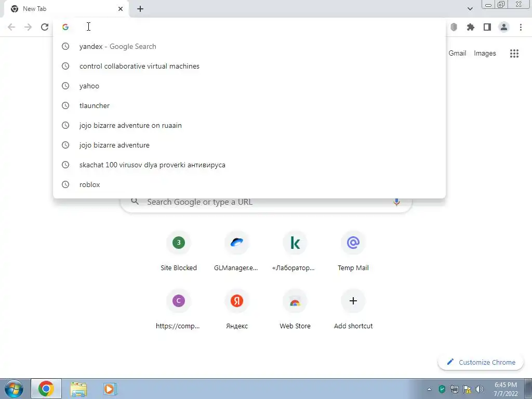Open the profile avatar icon

tap(504, 27)
